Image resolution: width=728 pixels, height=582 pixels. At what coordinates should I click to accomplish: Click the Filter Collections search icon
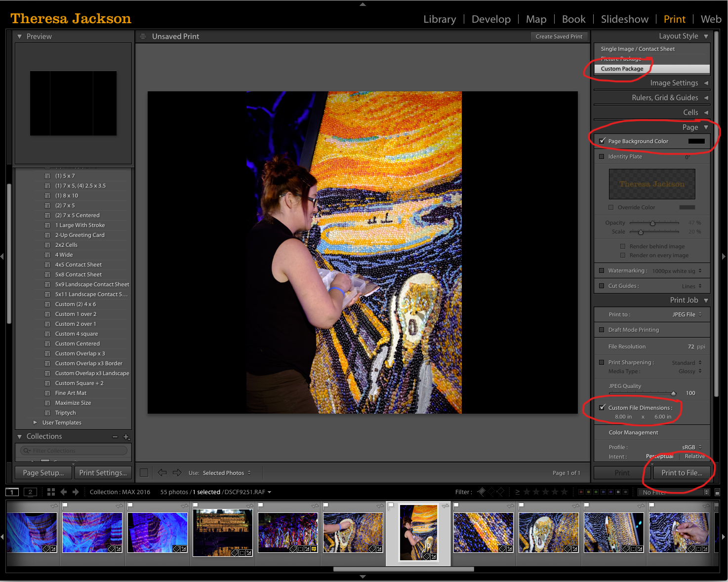(x=27, y=451)
